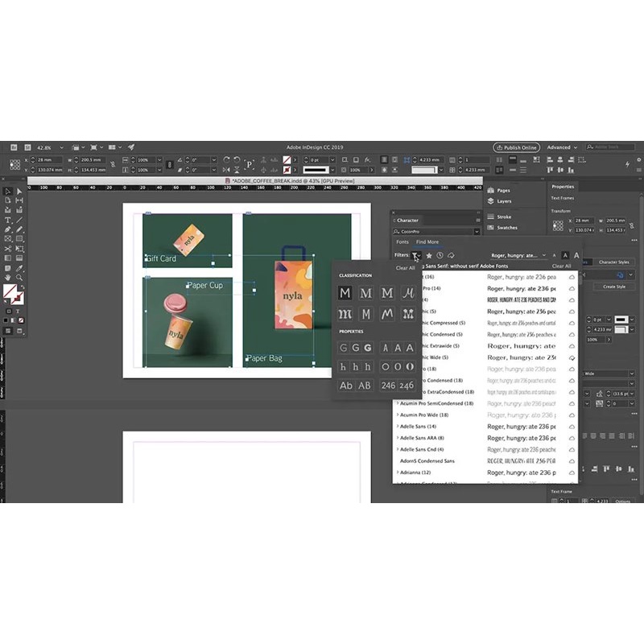Viewport: 644px width, 644px height.
Task: Toggle the Sans Serif classification filter
Action: 345,293
